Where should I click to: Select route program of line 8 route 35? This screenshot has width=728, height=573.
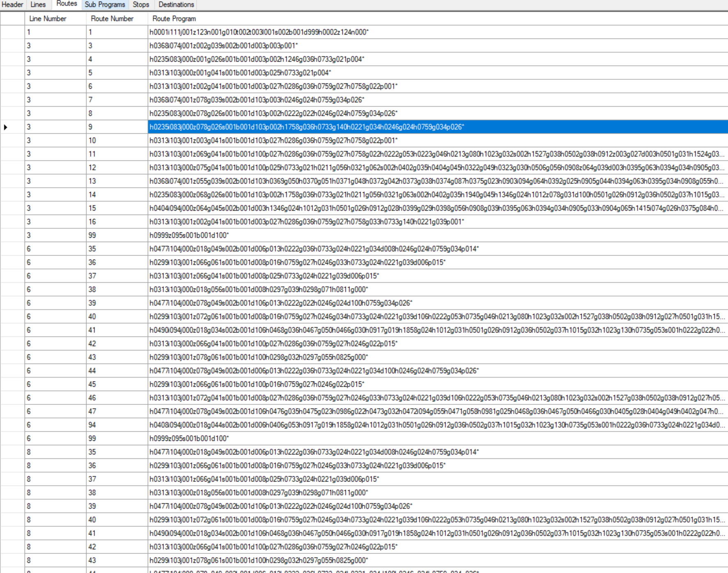[x=438, y=452]
